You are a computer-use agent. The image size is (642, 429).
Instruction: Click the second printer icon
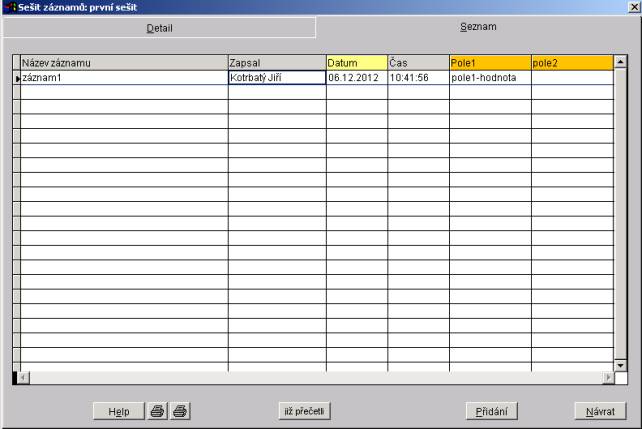180,411
